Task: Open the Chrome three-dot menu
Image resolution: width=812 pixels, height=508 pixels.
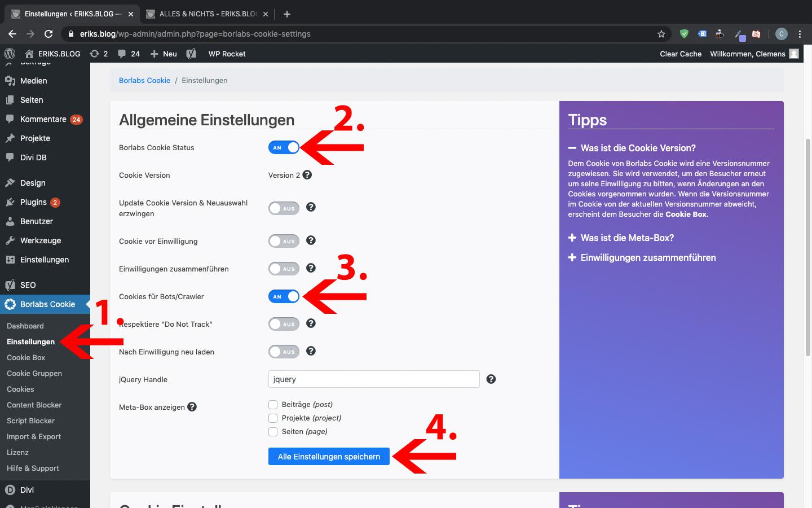Action: [x=800, y=34]
